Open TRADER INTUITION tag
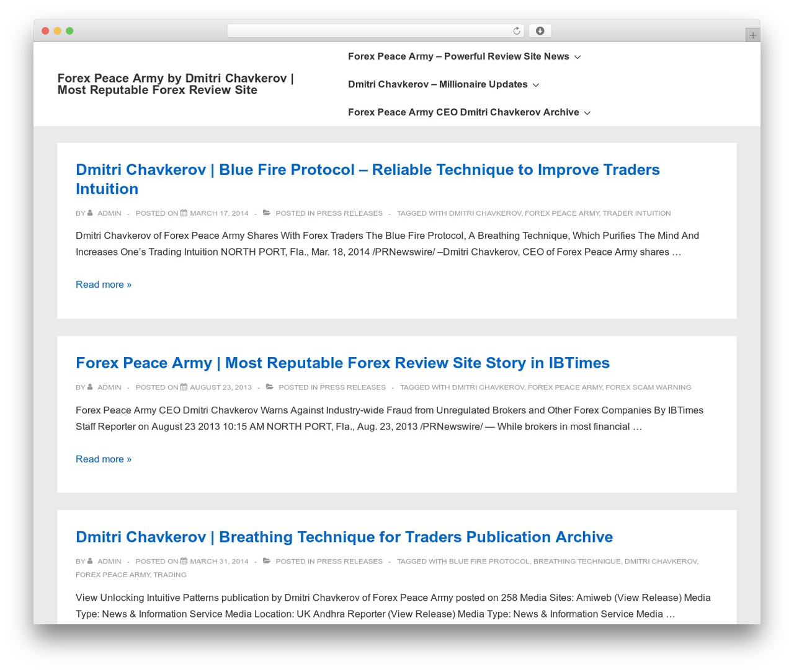 636,213
